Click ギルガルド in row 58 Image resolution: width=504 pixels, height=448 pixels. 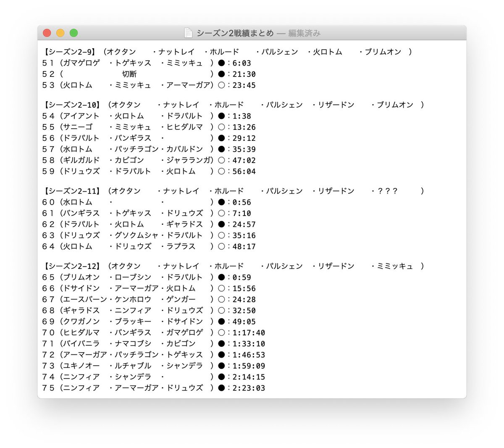(81, 160)
